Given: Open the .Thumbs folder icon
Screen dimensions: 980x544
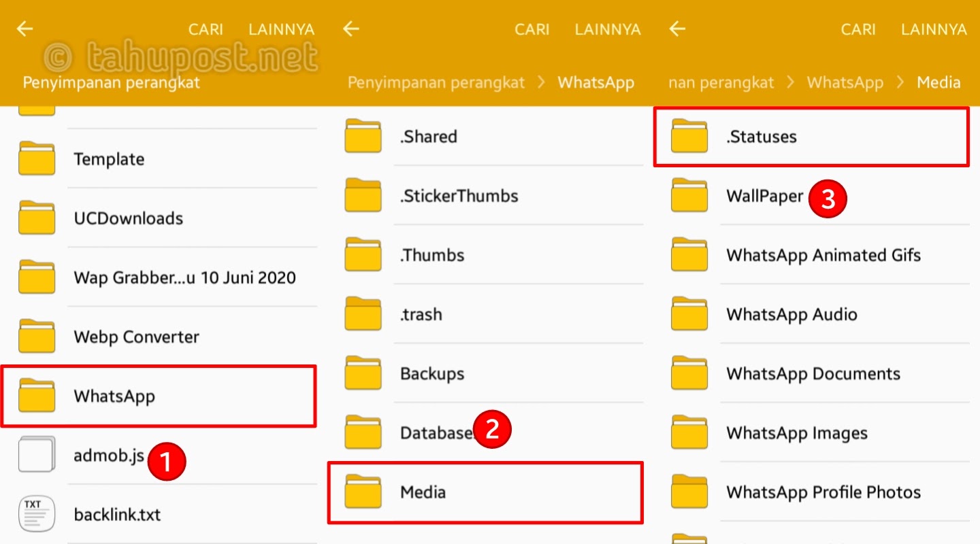Looking at the screenshot, I should (x=363, y=254).
